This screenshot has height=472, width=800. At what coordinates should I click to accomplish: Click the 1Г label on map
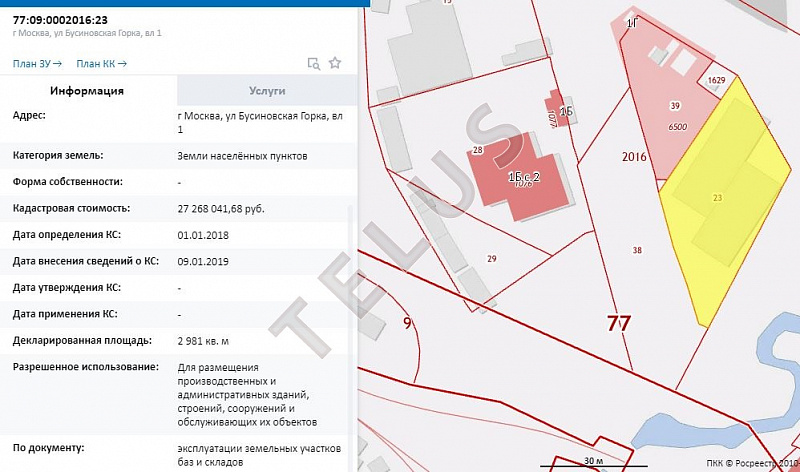(x=632, y=23)
